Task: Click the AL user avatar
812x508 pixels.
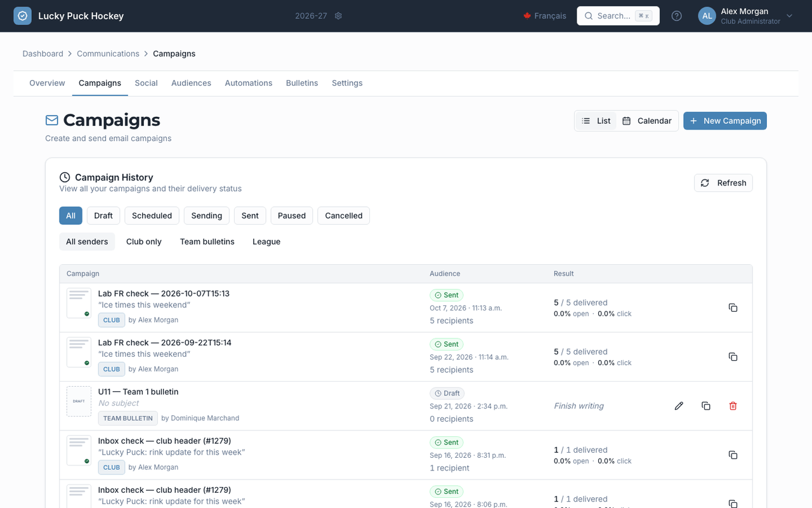Action: [x=707, y=16]
